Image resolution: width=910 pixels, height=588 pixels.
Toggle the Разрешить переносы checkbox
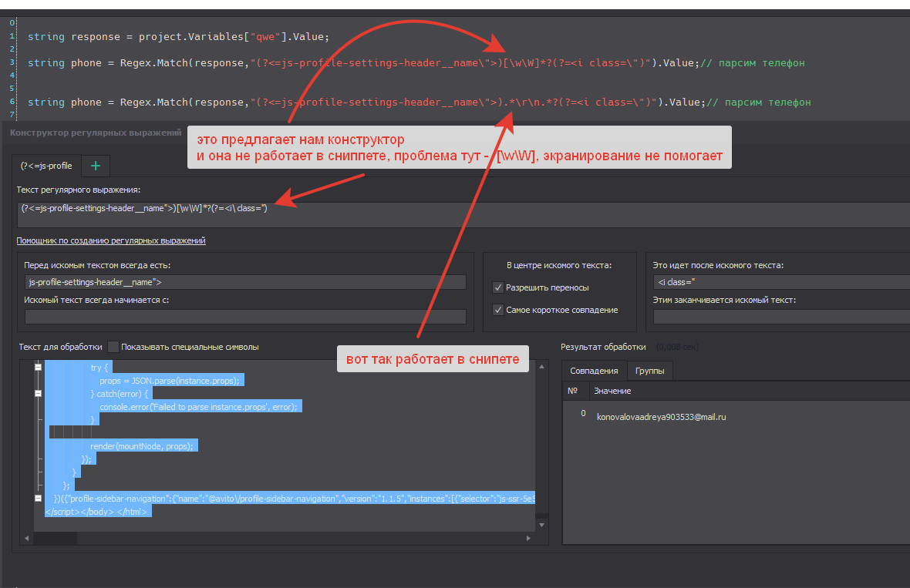(497, 287)
